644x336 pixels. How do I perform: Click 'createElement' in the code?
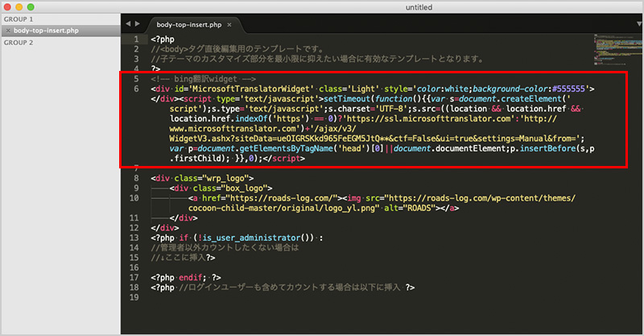click(530, 98)
